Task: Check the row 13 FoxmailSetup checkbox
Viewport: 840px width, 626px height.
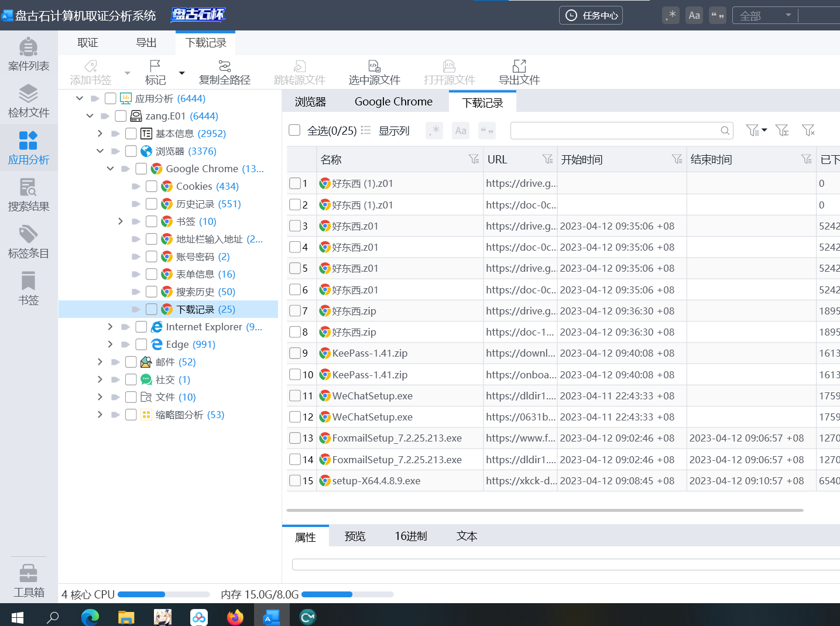Action: coord(295,438)
